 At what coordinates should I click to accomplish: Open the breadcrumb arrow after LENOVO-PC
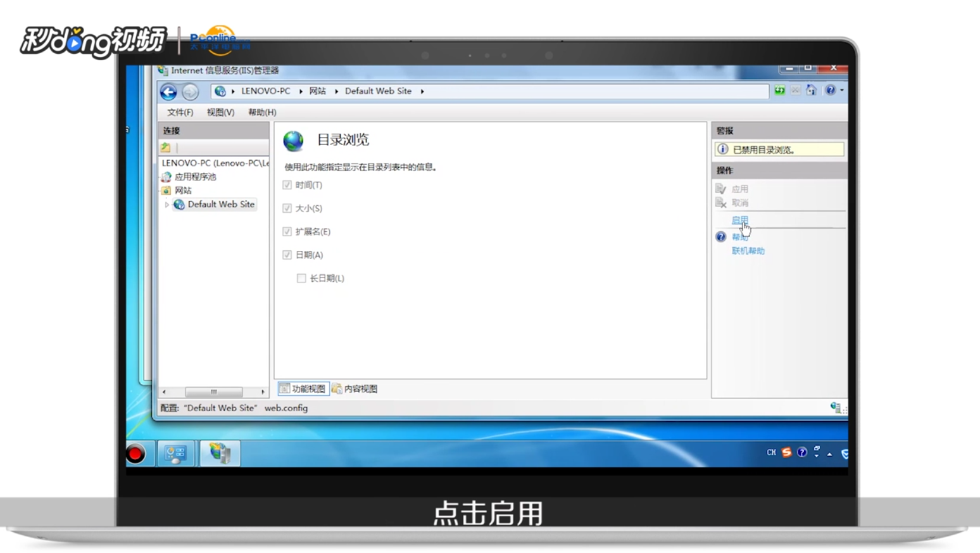(301, 91)
